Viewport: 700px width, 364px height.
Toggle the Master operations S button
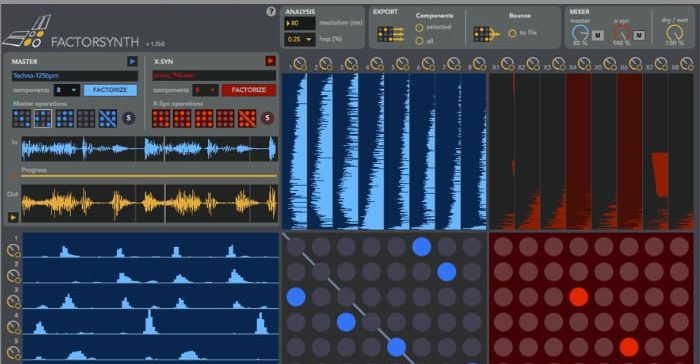click(x=129, y=118)
